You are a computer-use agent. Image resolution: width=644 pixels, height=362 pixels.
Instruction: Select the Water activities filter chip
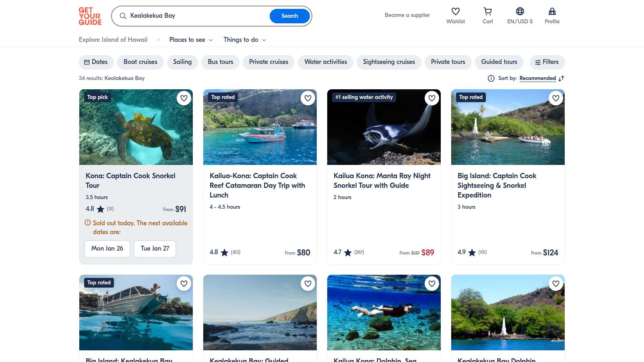326,62
